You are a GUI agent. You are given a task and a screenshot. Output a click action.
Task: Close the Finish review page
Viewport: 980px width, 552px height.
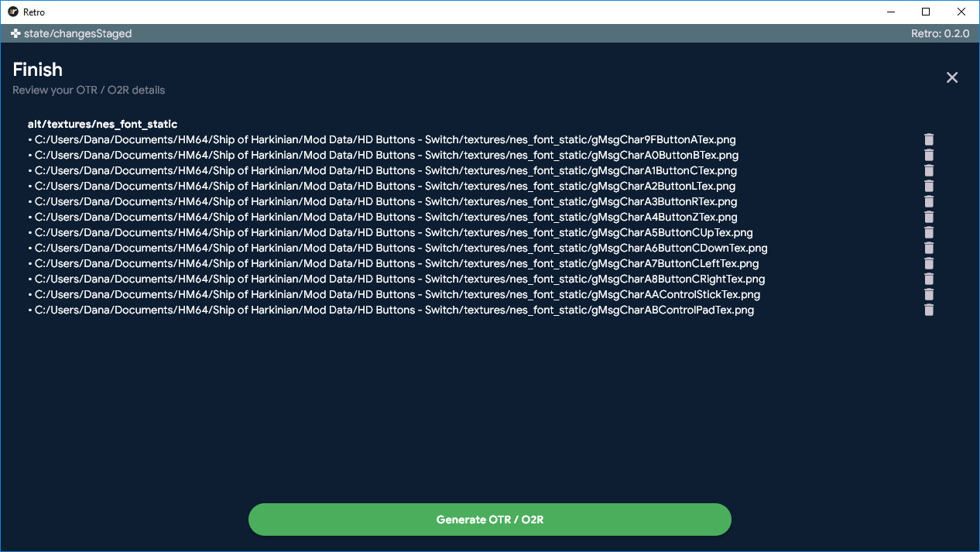click(x=952, y=77)
